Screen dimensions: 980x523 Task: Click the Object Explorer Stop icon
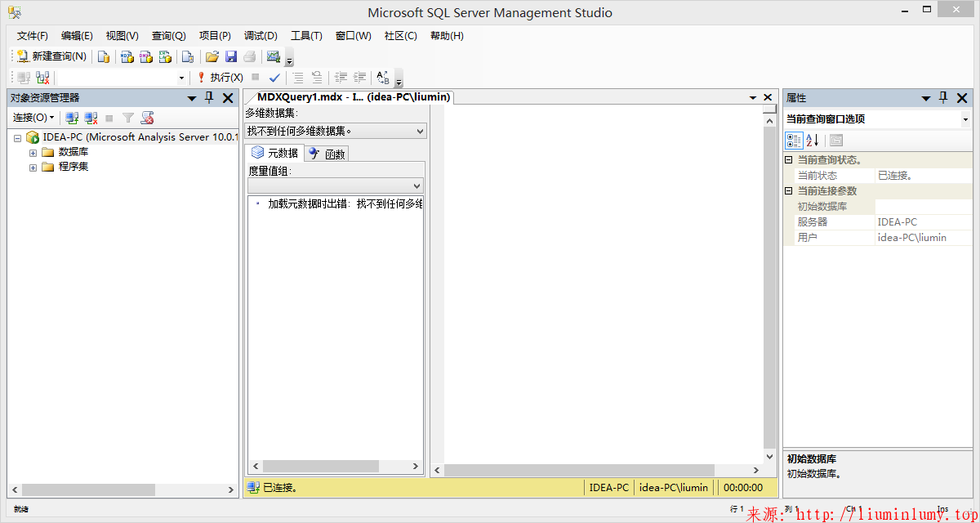(109, 118)
